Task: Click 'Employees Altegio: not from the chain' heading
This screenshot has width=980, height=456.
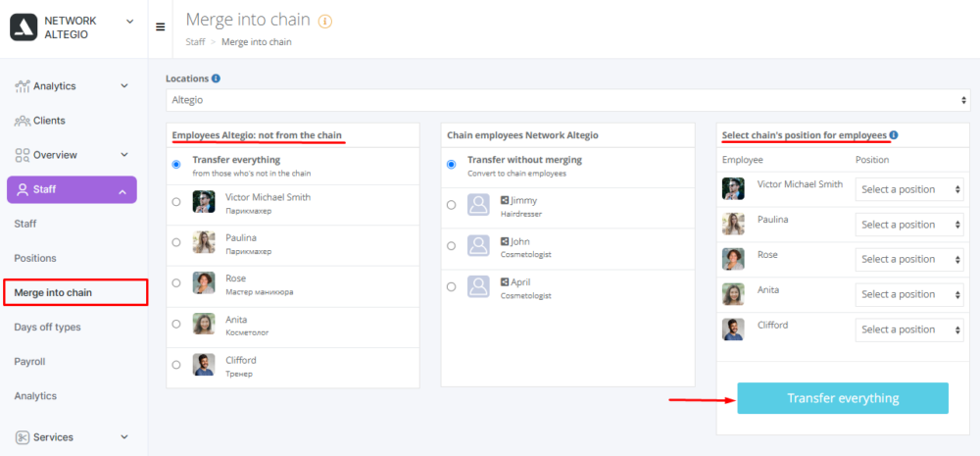Action: pos(257,135)
